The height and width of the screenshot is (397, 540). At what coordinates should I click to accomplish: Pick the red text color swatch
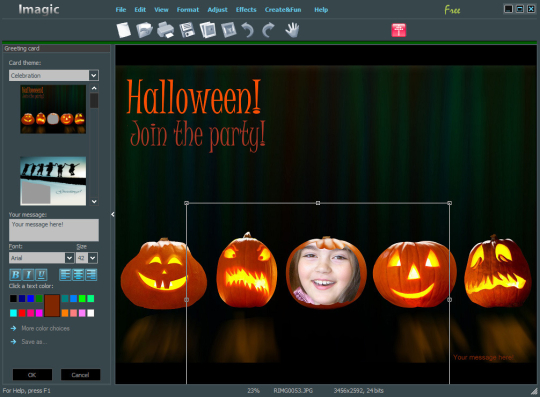coord(22,313)
